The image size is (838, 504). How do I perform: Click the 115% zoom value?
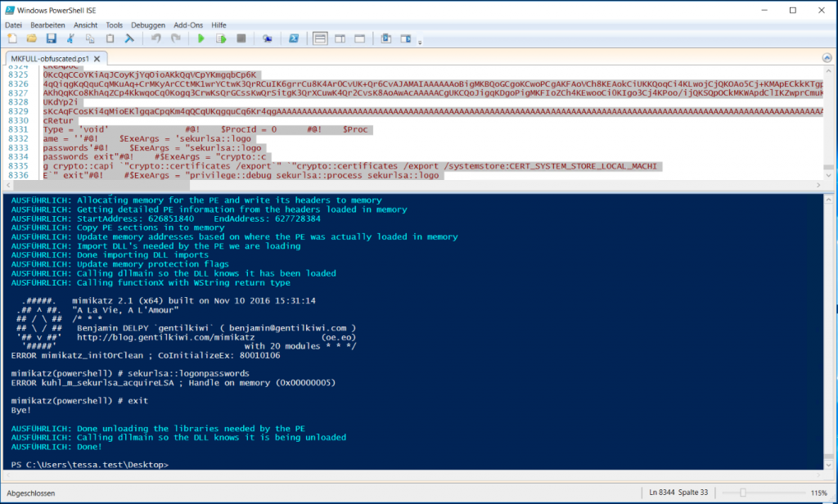pyautogui.click(x=818, y=493)
